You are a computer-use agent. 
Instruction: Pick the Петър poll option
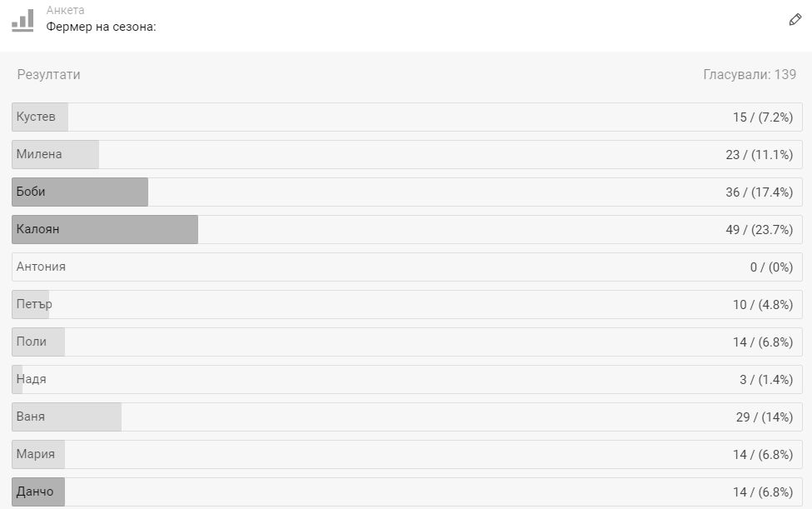tap(407, 304)
